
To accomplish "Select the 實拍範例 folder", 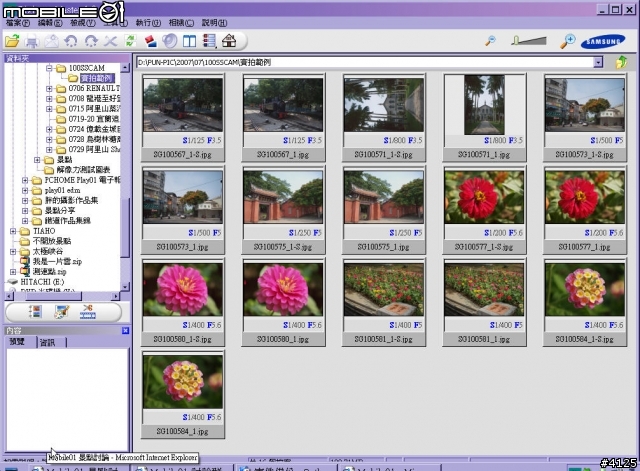I will pos(96,78).
